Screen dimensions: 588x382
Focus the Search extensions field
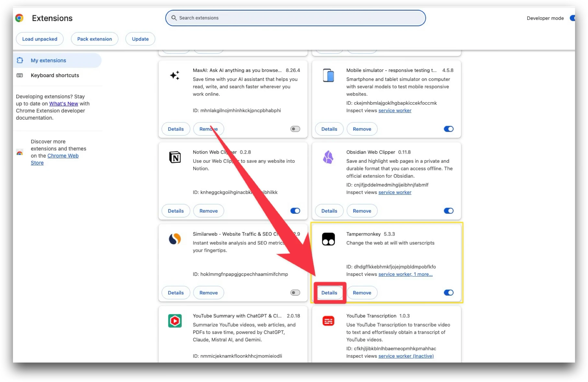click(295, 18)
